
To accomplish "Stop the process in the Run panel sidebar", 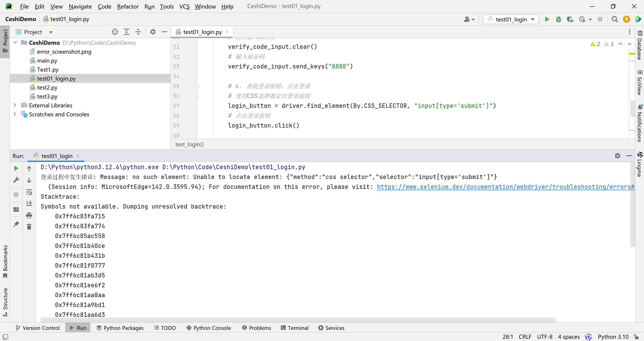I will tap(16, 195).
